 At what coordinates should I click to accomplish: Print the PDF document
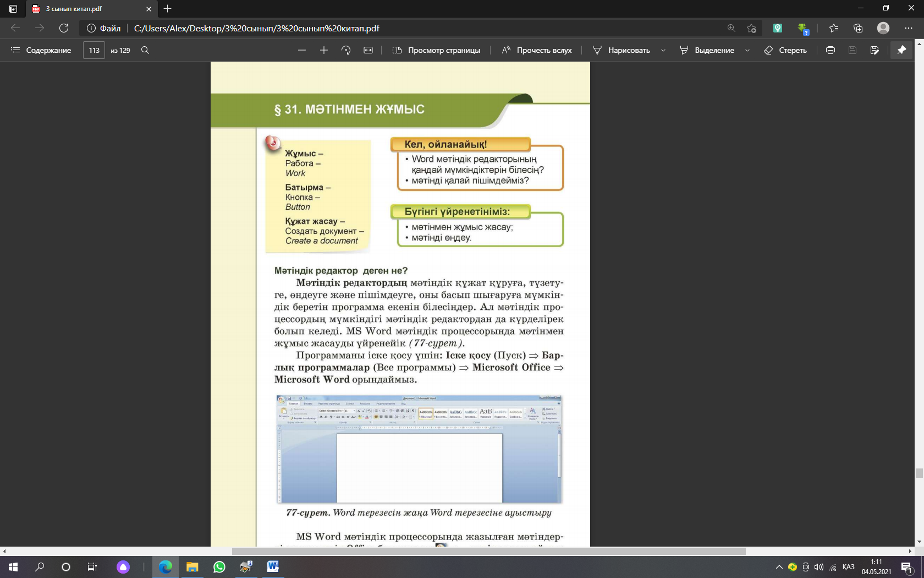[831, 50]
